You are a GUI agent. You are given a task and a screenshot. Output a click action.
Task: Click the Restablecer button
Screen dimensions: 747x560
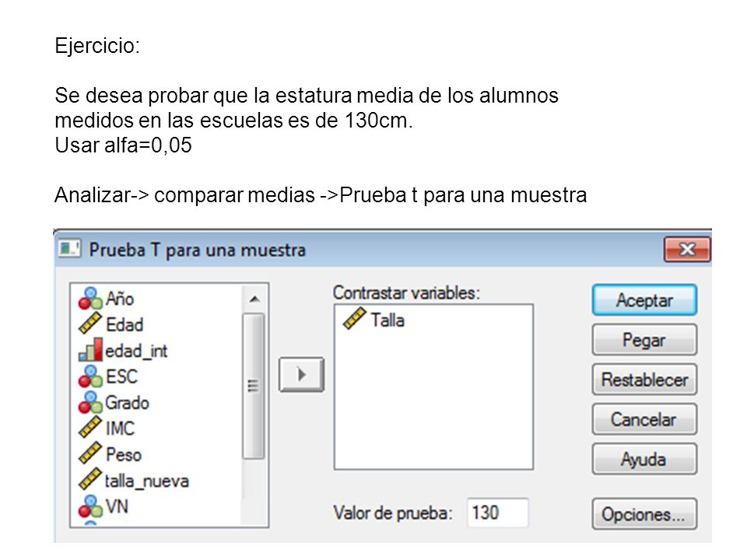tap(644, 380)
